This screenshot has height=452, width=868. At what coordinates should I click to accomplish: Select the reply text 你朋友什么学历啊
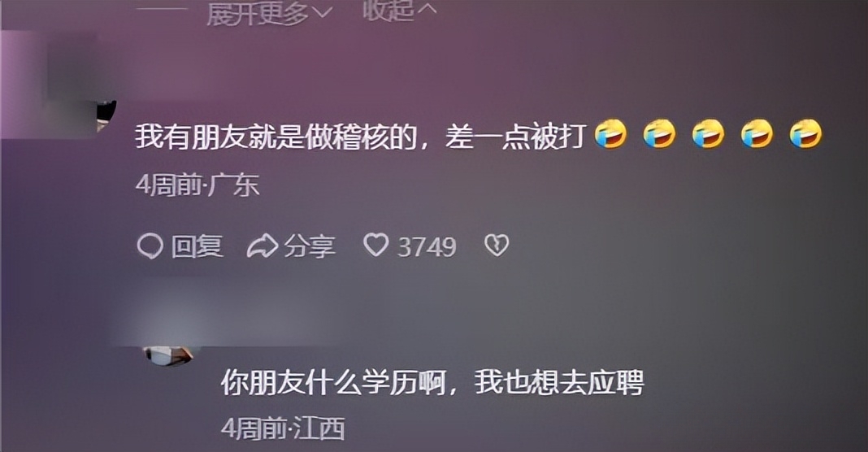(334, 382)
